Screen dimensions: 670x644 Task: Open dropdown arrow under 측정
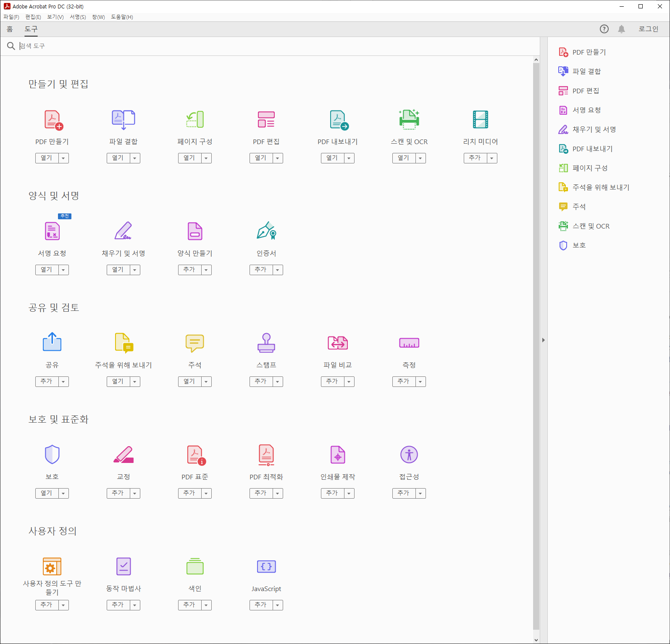[420, 381]
